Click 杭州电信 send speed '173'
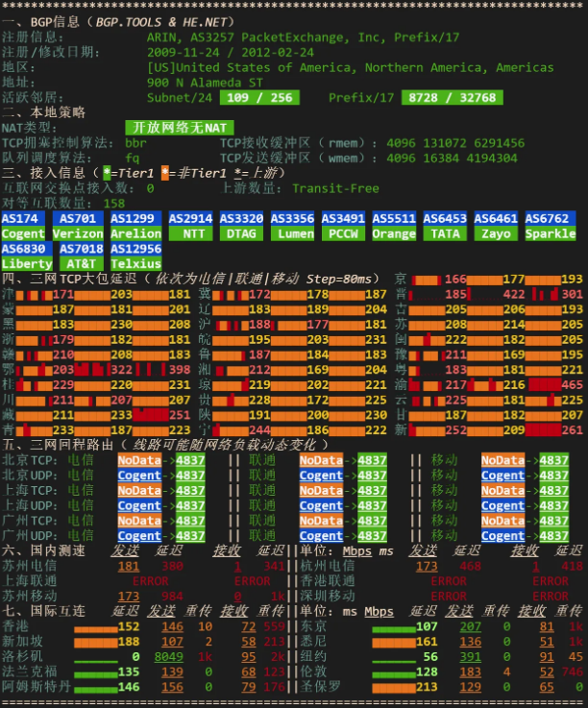 [427, 566]
